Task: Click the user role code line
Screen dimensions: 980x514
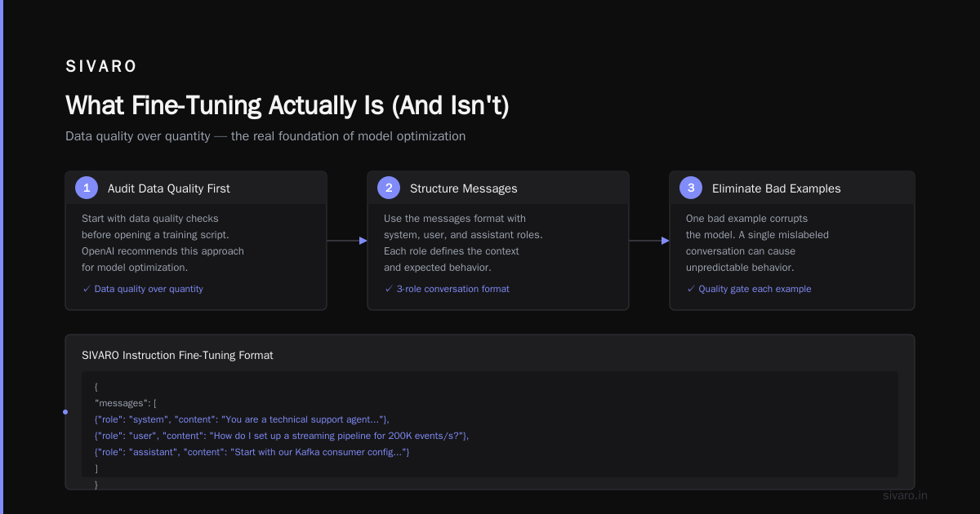Action: point(282,436)
